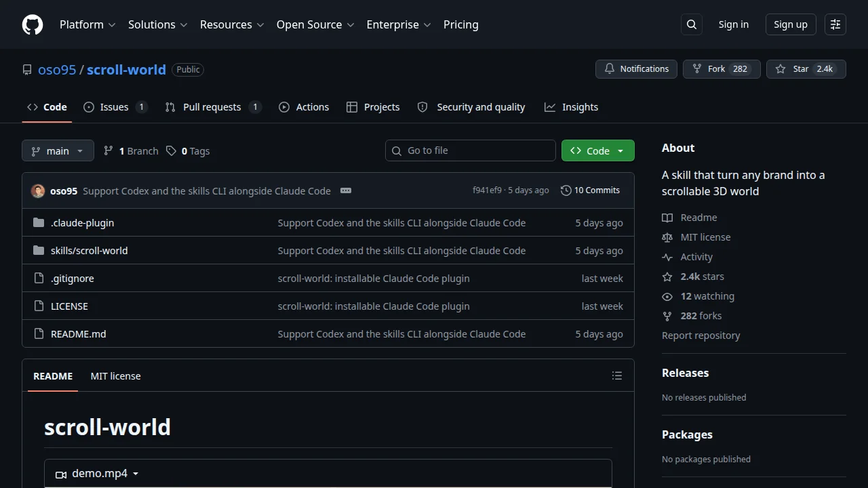Click the fork icon beside 282 forks

667,316
